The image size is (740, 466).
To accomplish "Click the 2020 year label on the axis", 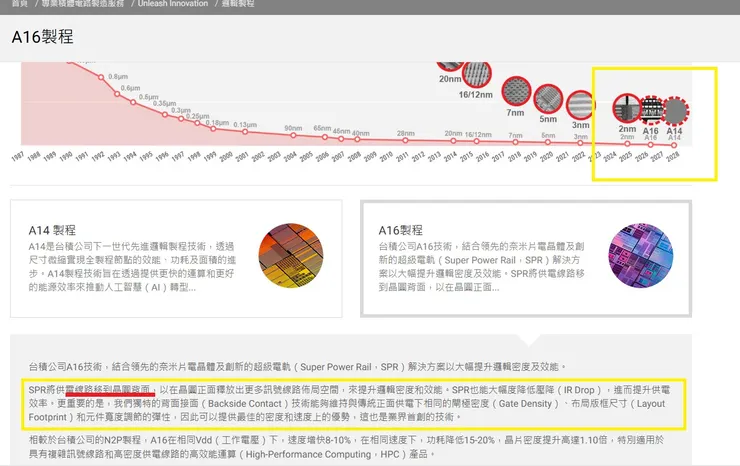I will click(546, 157).
